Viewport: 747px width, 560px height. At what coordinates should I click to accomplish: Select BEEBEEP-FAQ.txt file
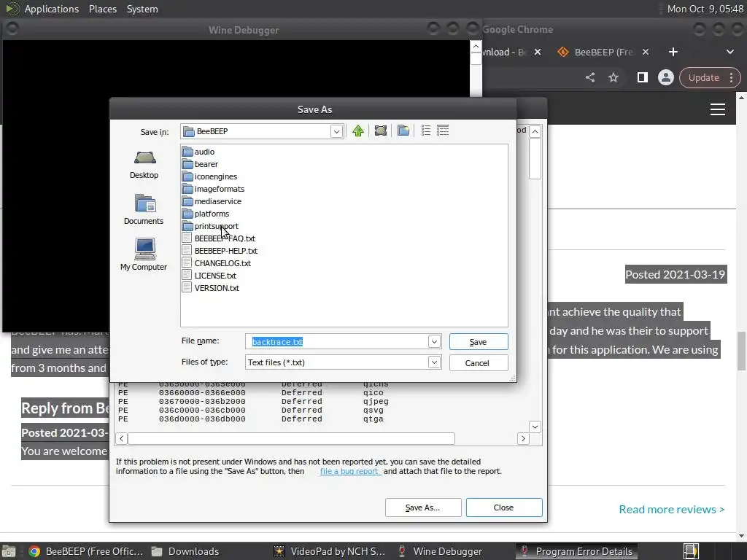coord(219,238)
